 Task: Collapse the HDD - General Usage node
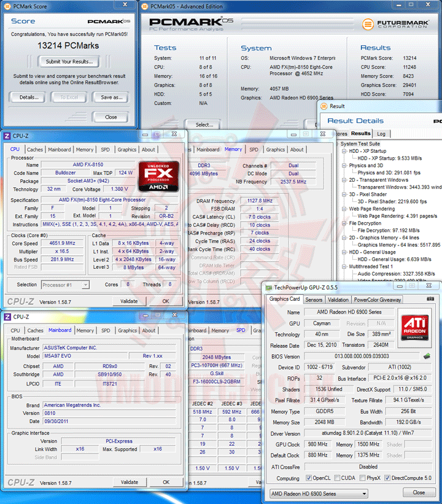pos(344,252)
